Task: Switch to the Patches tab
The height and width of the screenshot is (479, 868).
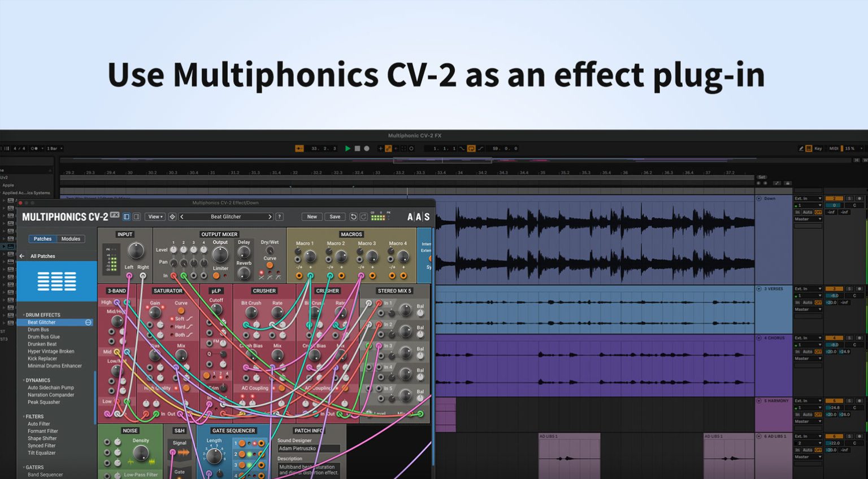Action: pyautogui.click(x=42, y=239)
